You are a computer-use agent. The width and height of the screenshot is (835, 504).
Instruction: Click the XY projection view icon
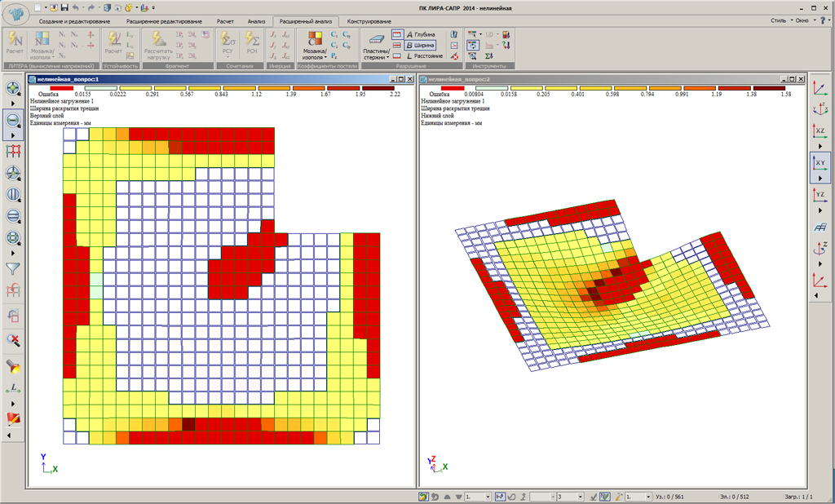819,164
